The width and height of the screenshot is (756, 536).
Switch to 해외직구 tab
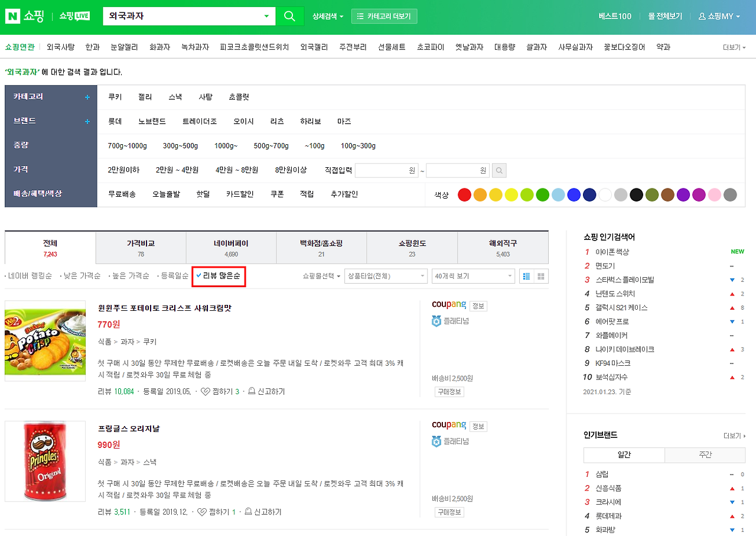pyautogui.click(x=503, y=248)
